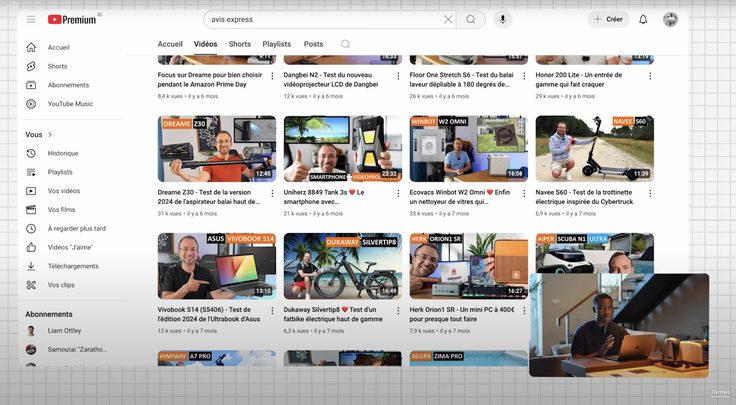The width and height of the screenshot is (736, 405).
Task: Click the search magnifier button
Action: [x=471, y=19]
